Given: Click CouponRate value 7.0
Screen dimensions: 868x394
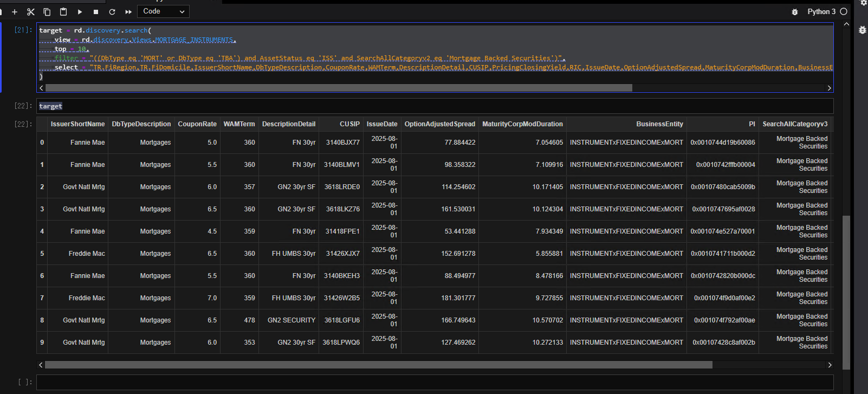Looking at the screenshot, I should [x=212, y=298].
